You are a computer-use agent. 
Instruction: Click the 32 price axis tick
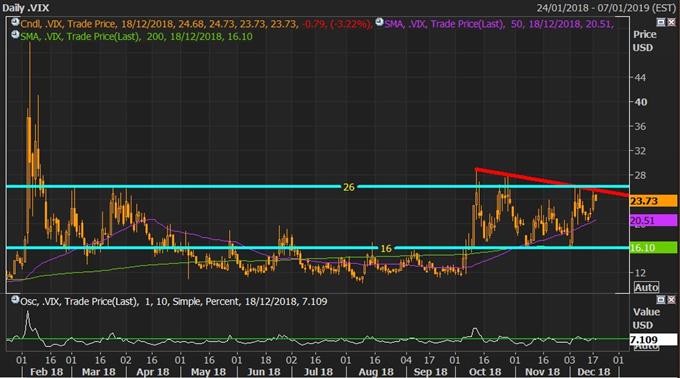pyautogui.click(x=640, y=151)
